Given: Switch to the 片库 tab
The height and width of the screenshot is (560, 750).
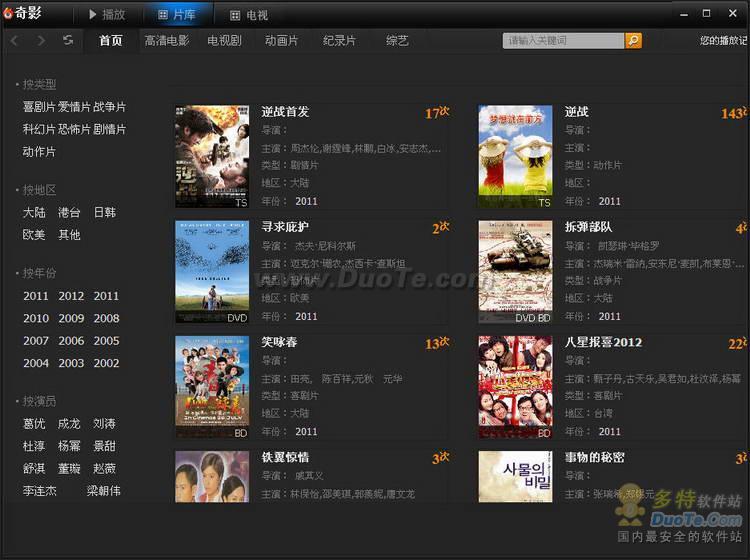Looking at the screenshot, I should (x=176, y=15).
